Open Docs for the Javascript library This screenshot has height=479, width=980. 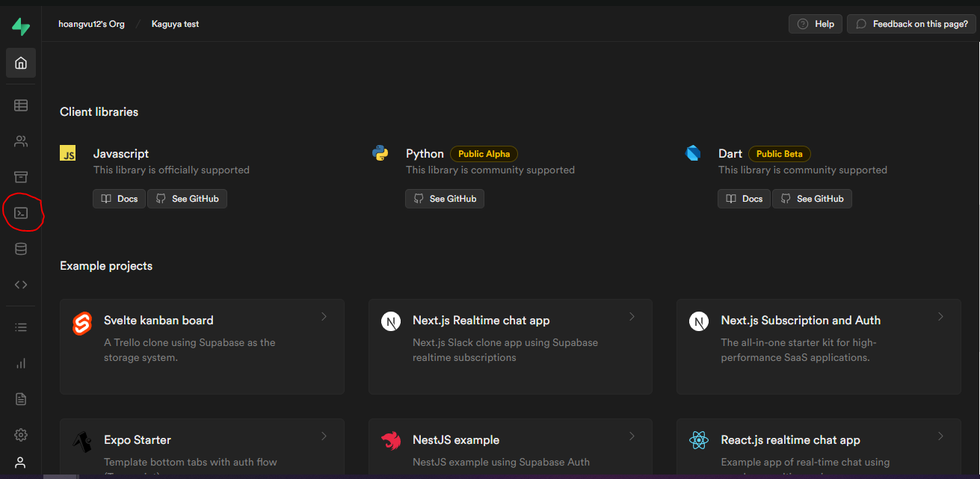tap(118, 198)
